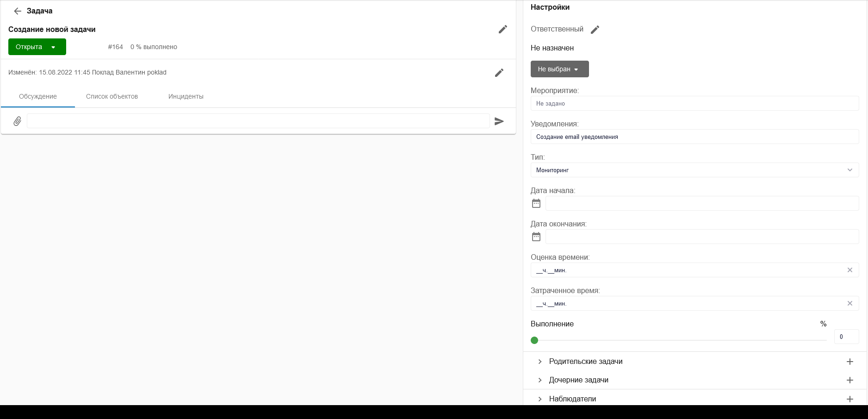Open the Тип dropdown showing Мониторинг
868x419 pixels.
[x=694, y=170]
